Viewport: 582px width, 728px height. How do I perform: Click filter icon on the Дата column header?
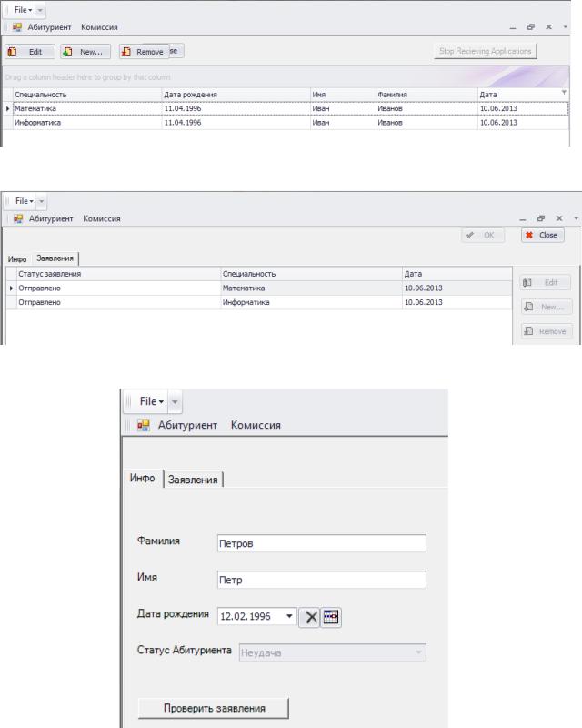coord(564,93)
